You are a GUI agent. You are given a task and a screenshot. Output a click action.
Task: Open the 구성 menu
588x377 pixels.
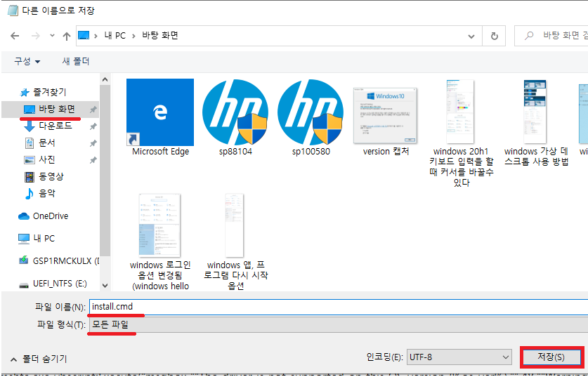(27, 61)
